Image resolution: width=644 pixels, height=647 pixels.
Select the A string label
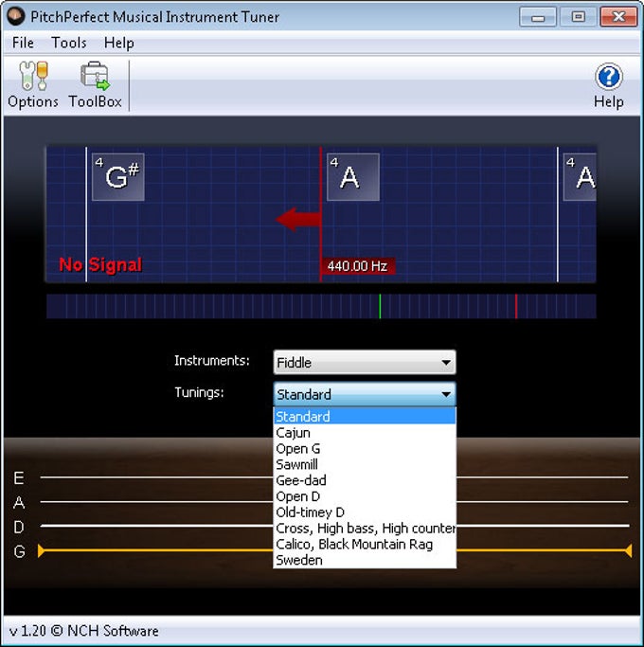(19, 502)
